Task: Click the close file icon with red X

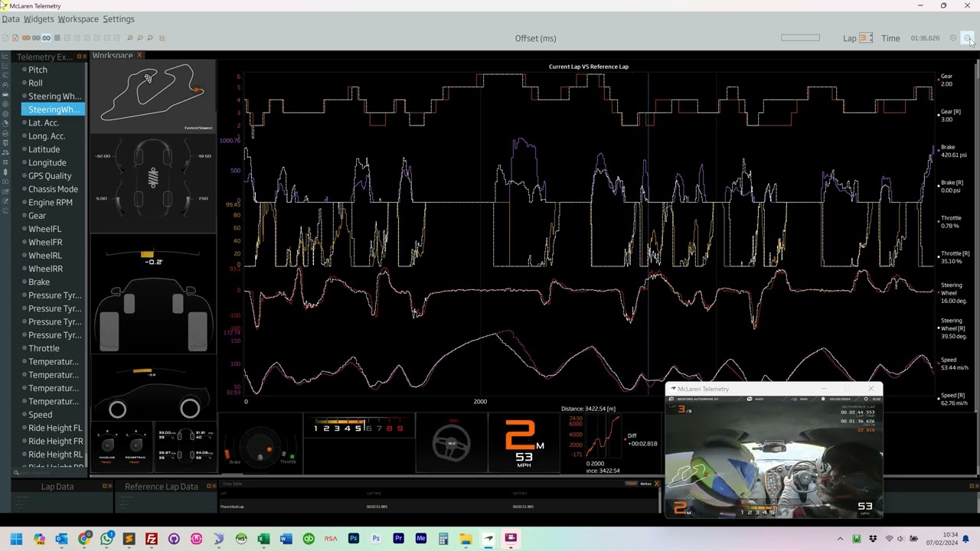Action: (15, 37)
